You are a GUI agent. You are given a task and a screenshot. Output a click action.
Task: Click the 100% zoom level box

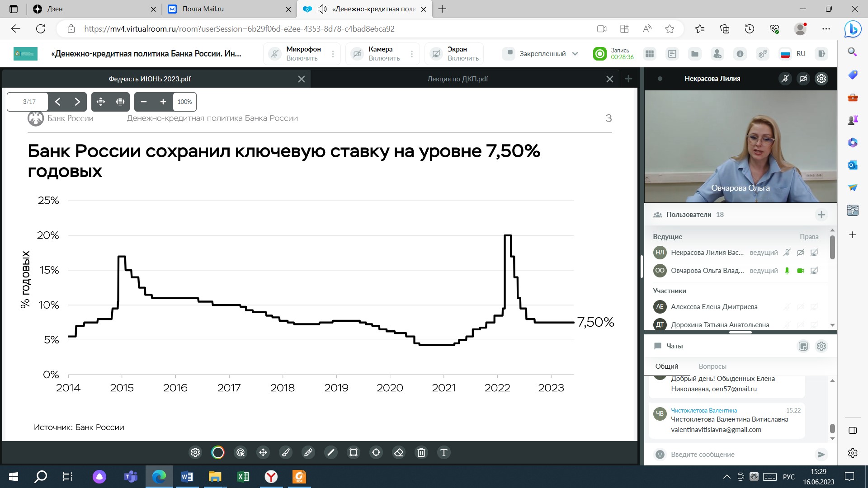pos(184,102)
